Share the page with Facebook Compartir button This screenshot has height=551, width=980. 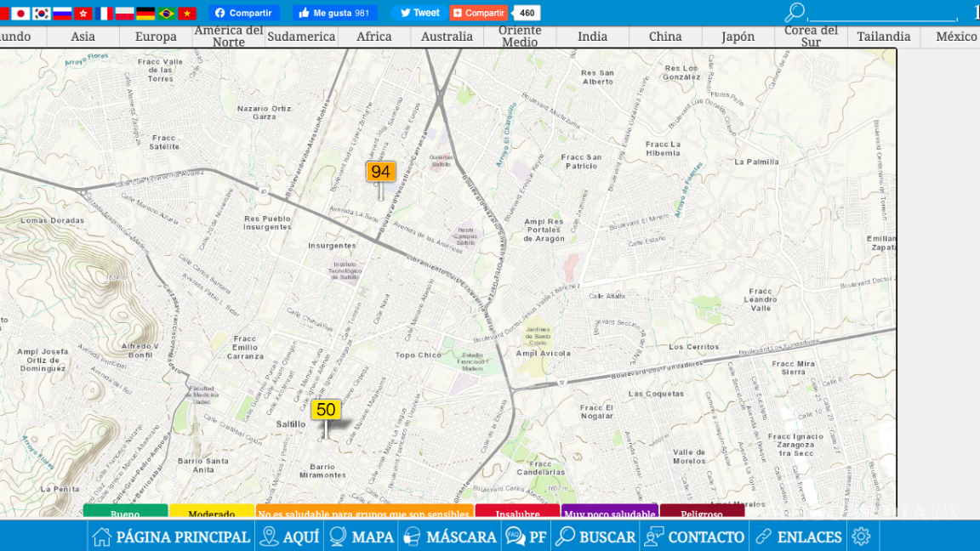tap(243, 13)
